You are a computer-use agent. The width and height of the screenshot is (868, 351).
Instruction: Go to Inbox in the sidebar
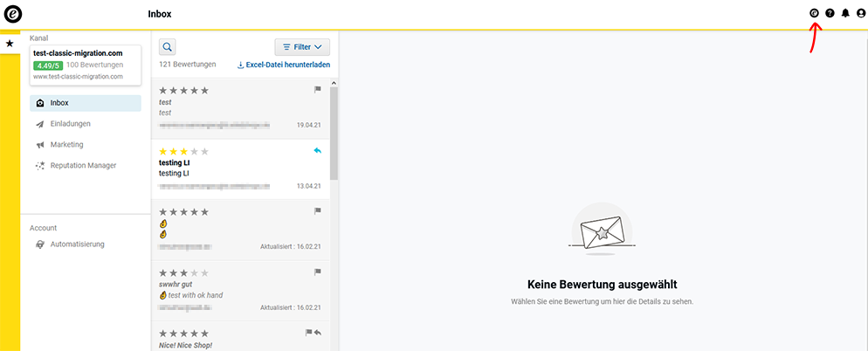click(x=86, y=103)
